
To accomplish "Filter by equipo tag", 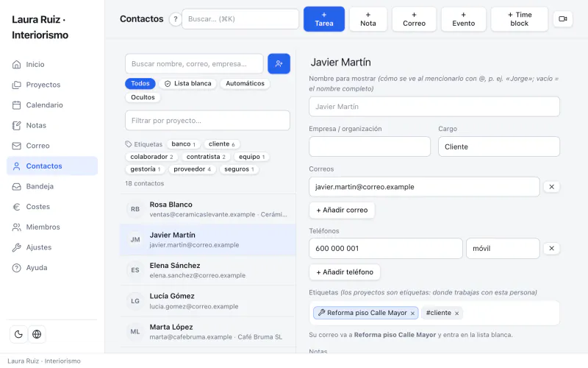I will 251,157.
